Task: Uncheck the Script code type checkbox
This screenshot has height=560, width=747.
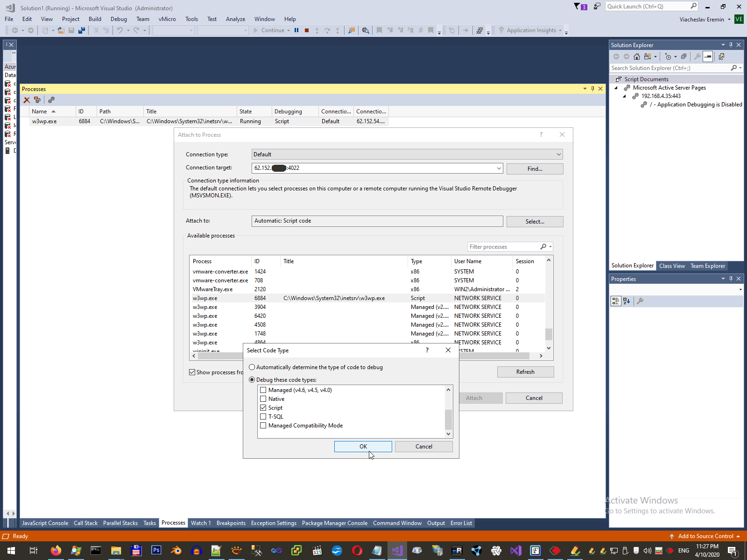Action: click(x=263, y=408)
